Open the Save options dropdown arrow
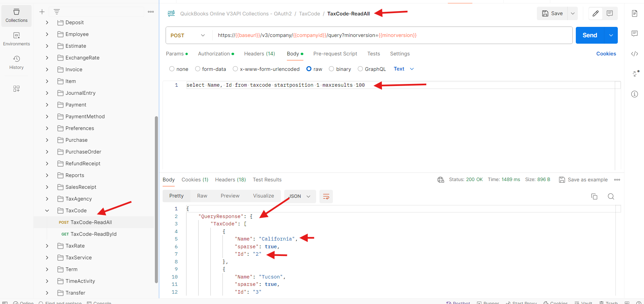This screenshot has width=644, height=304. point(573,13)
